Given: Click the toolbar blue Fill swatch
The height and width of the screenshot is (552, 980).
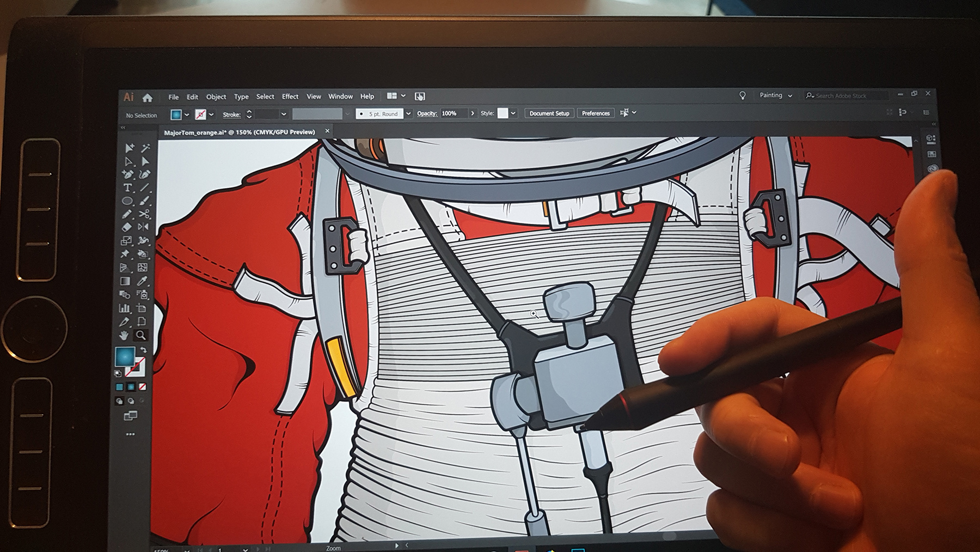Looking at the screenshot, I should pyautogui.click(x=125, y=357).
